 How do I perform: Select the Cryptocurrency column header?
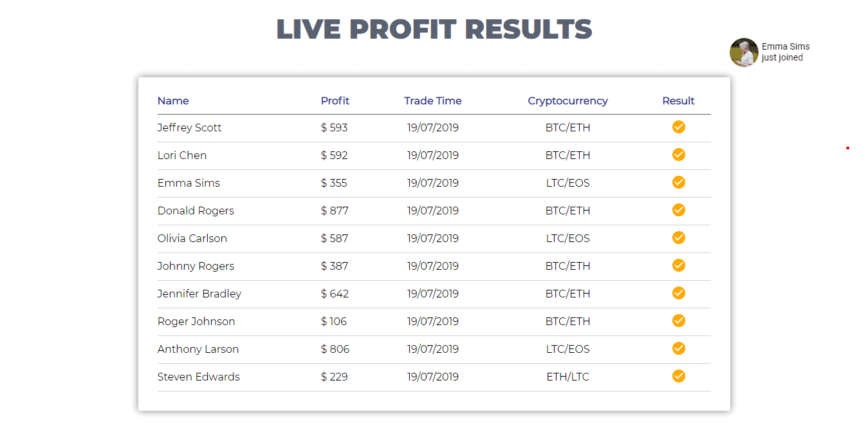click(x=568, y=101)
